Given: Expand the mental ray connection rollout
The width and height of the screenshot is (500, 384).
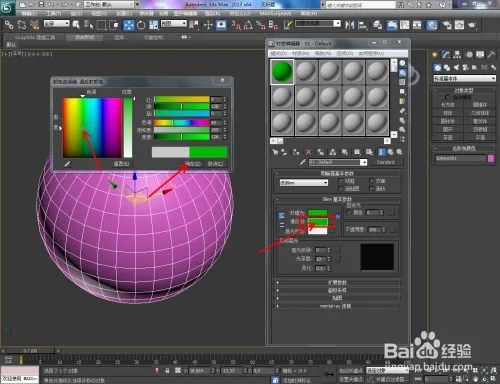Looking at the screenshot, I should [337, 306].
